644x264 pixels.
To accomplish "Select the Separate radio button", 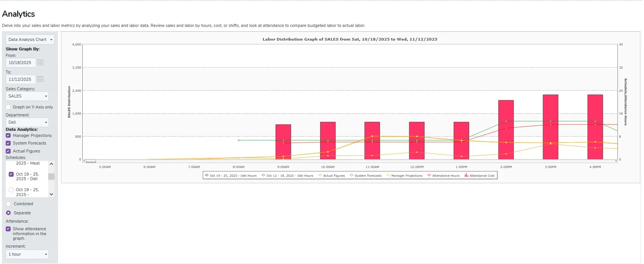I will pyautogui.click(x=8, y=213).
